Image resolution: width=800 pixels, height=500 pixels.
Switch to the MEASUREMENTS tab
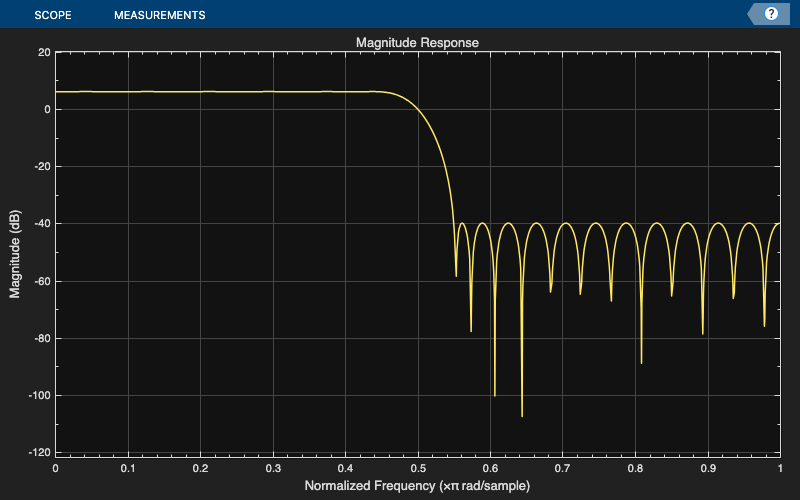(160, 15)
